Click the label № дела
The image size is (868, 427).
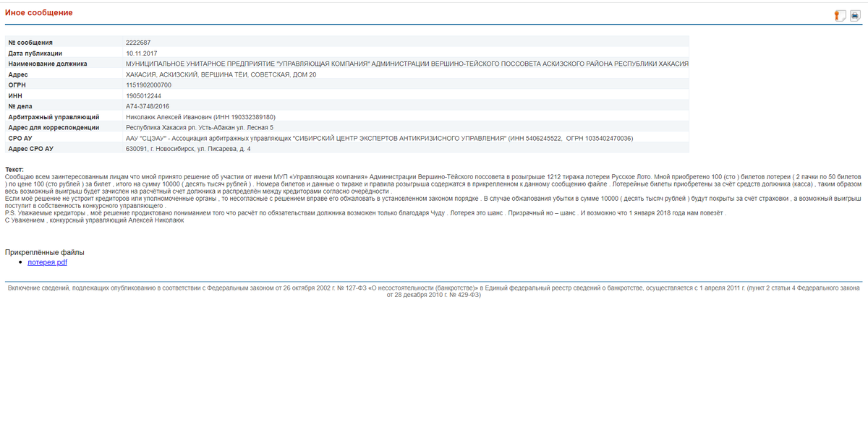pos(21,106)
